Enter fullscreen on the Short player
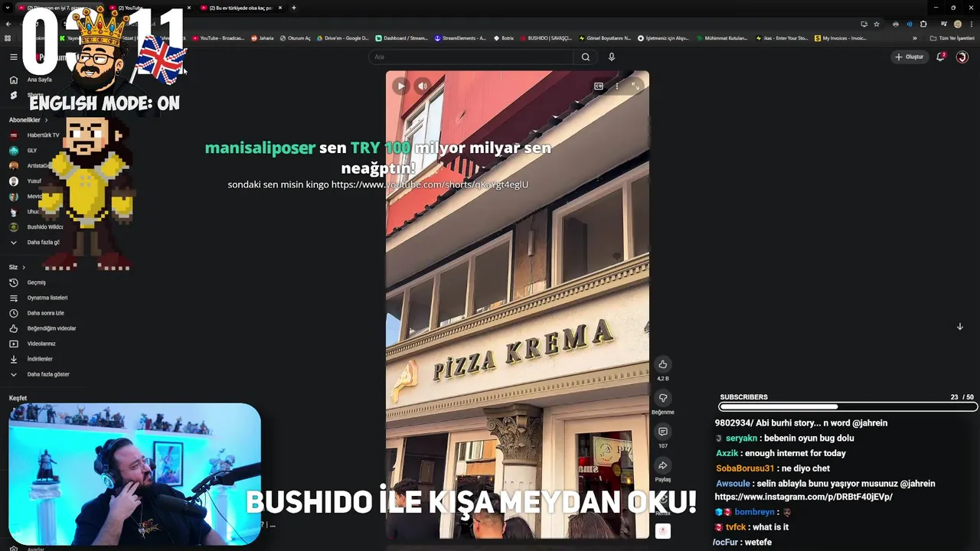This screenshot has height=551, width=980. click(x=635, y=86)
